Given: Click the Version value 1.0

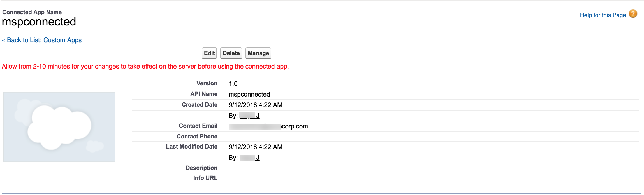Looking at the screenshot, I should tap(233, 84).
